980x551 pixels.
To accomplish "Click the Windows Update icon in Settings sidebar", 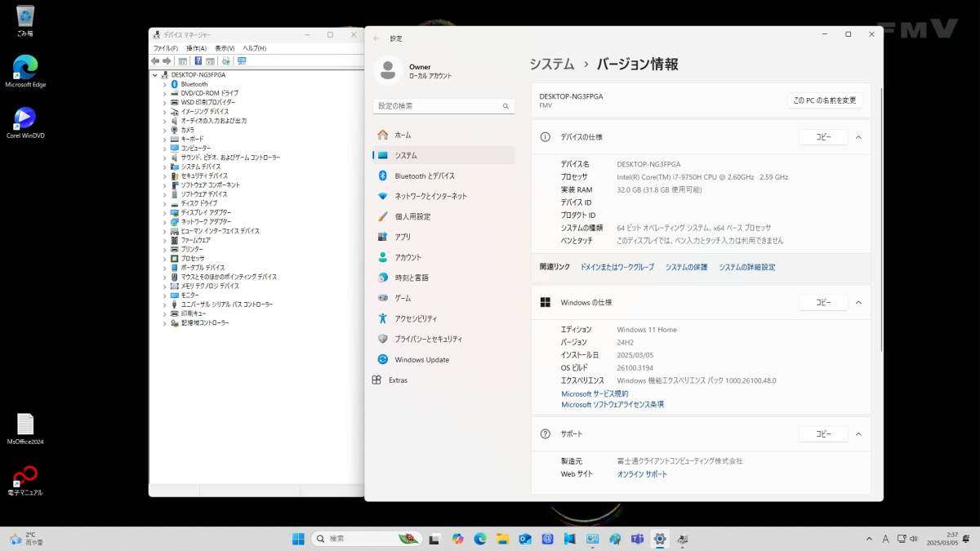I will pos(382,359).
